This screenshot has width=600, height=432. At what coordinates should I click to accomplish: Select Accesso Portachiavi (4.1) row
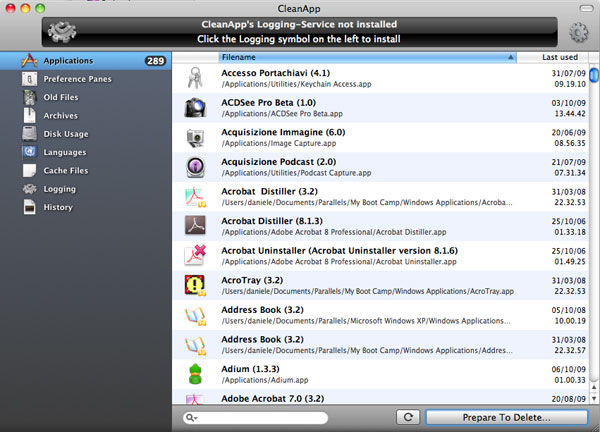[380, 78]
